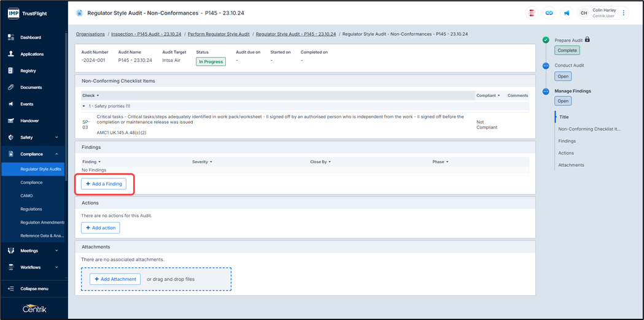644x320 pixels.
Task: Open the three-dot user options menu
Action: pos(624,13)
